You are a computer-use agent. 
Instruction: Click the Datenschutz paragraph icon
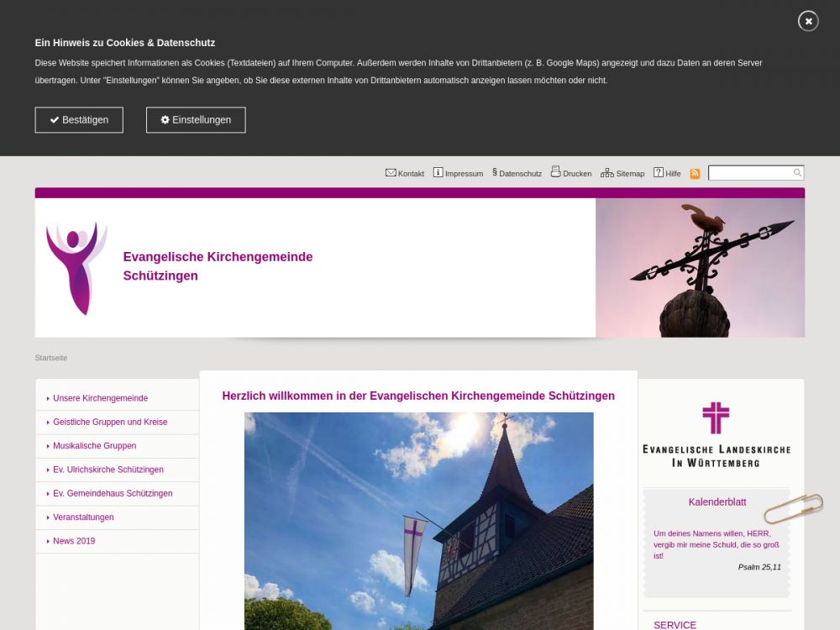[495, 172]
